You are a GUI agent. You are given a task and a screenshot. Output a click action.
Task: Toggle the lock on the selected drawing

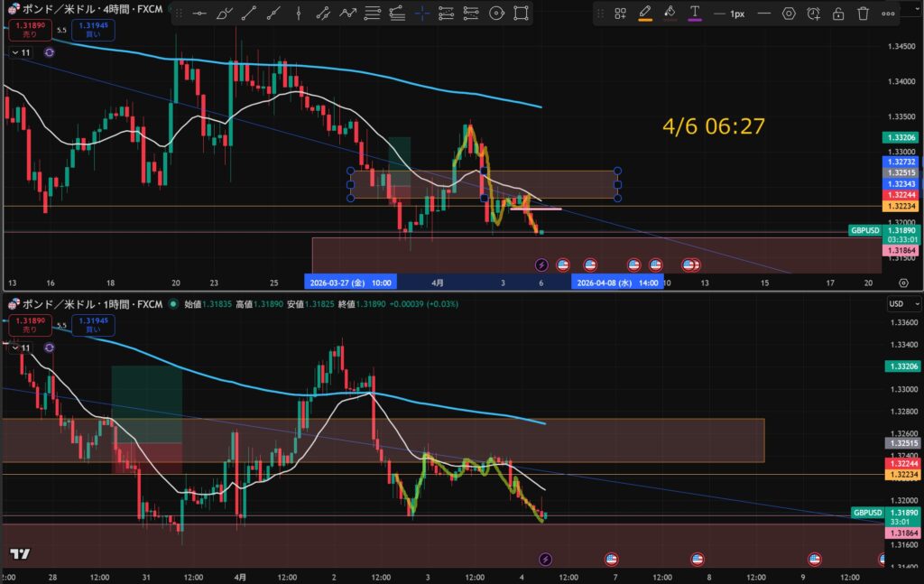pos(838,14)
